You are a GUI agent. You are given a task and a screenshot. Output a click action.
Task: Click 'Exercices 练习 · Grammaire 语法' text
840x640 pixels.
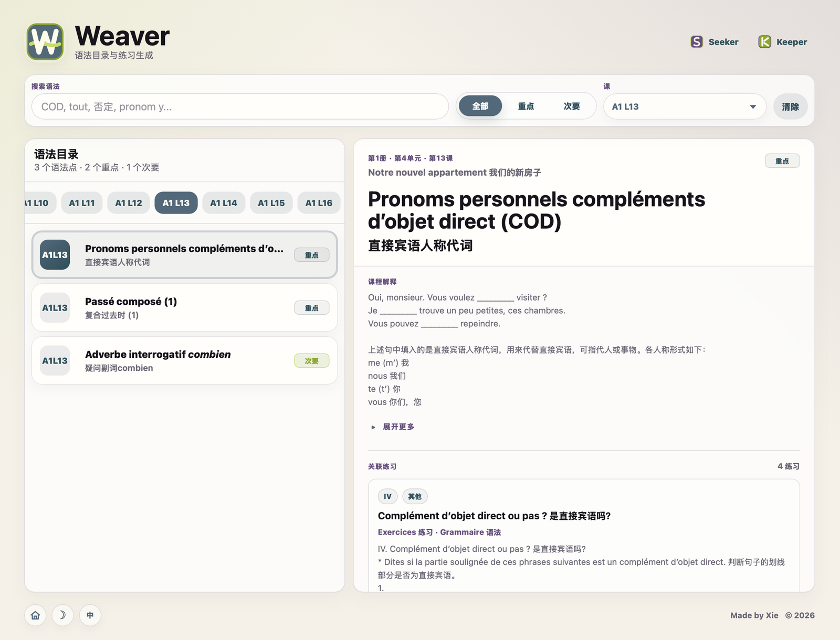pyautogui.click(x=439, y=532)
